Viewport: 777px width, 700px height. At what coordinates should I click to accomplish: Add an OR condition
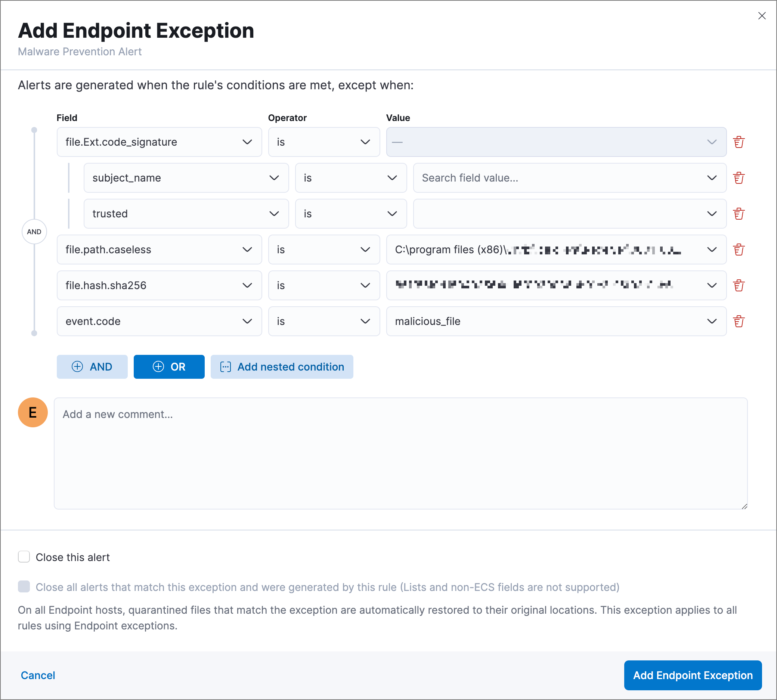click(x=169, y=366)
